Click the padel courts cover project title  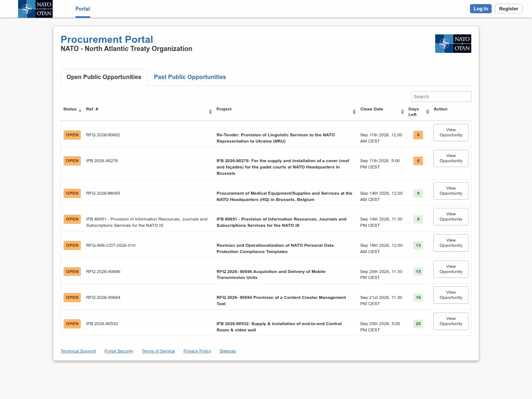coord(283,167)
